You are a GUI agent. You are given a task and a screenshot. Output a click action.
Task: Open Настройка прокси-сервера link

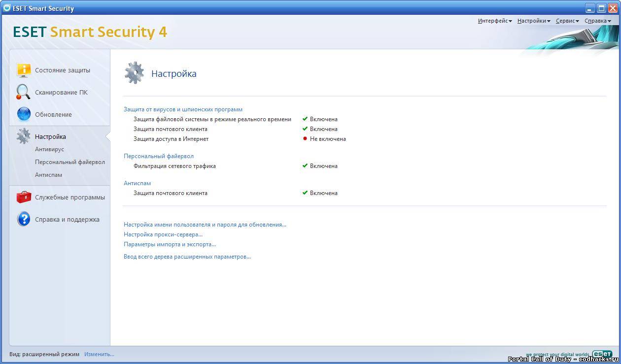pos(163,234)
